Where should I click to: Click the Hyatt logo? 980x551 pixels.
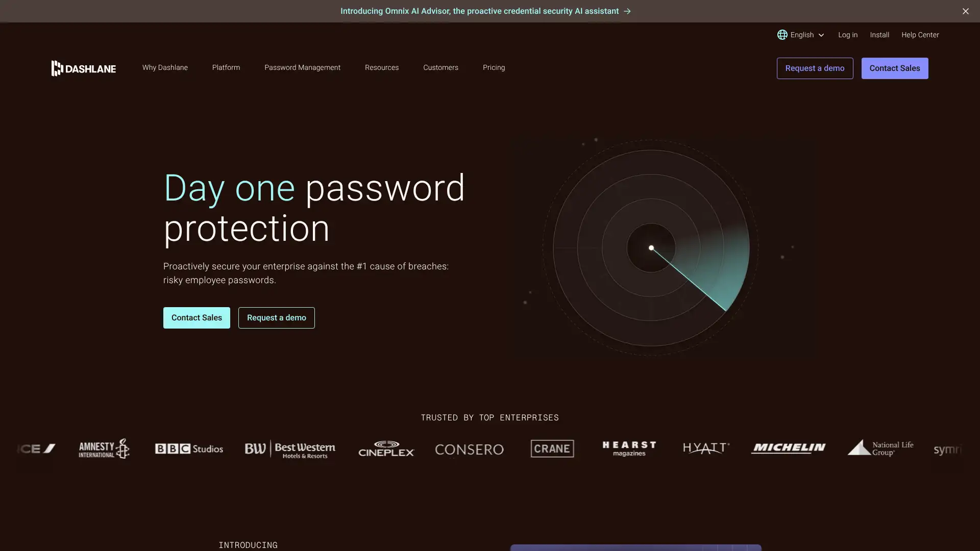click(706, 448)
